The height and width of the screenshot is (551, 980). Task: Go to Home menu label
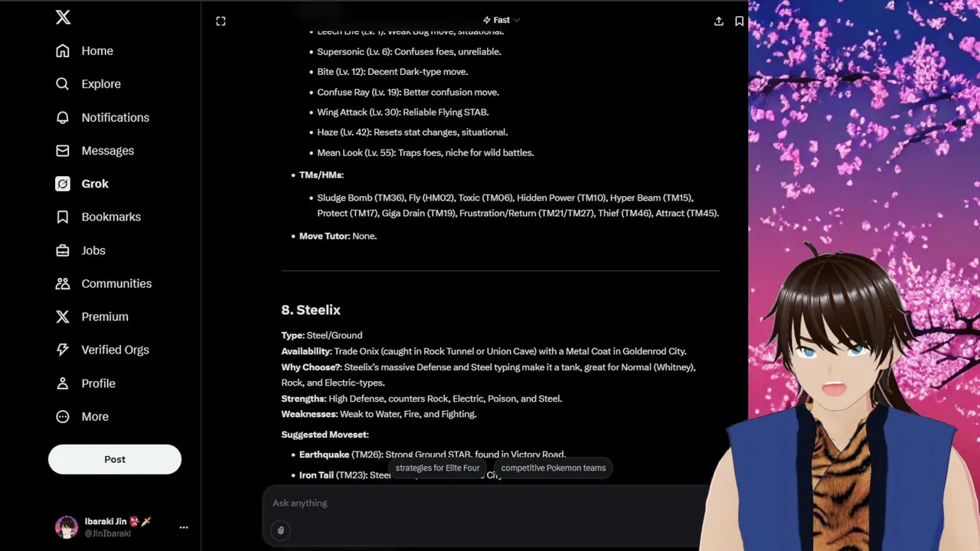pos(97,51)
